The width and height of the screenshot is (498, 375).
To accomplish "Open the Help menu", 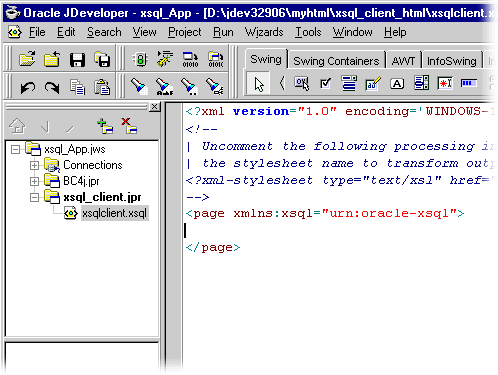I will pyautogui.click(x=395, y=32).
